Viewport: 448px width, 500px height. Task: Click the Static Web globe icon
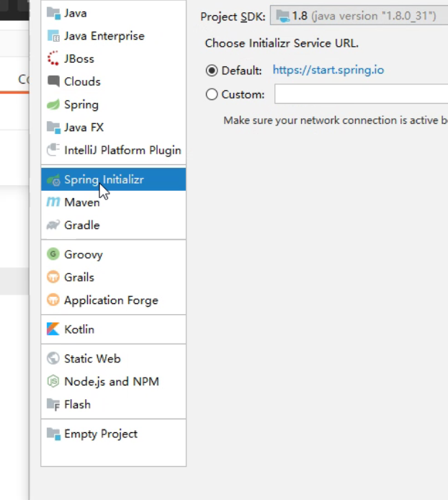click(53, 358)
